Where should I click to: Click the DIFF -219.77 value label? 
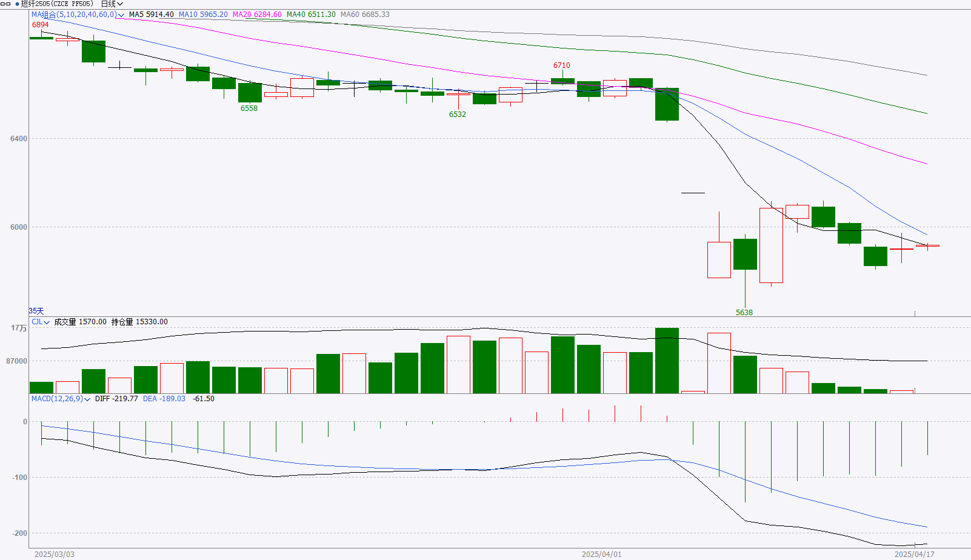click(116, 399)
